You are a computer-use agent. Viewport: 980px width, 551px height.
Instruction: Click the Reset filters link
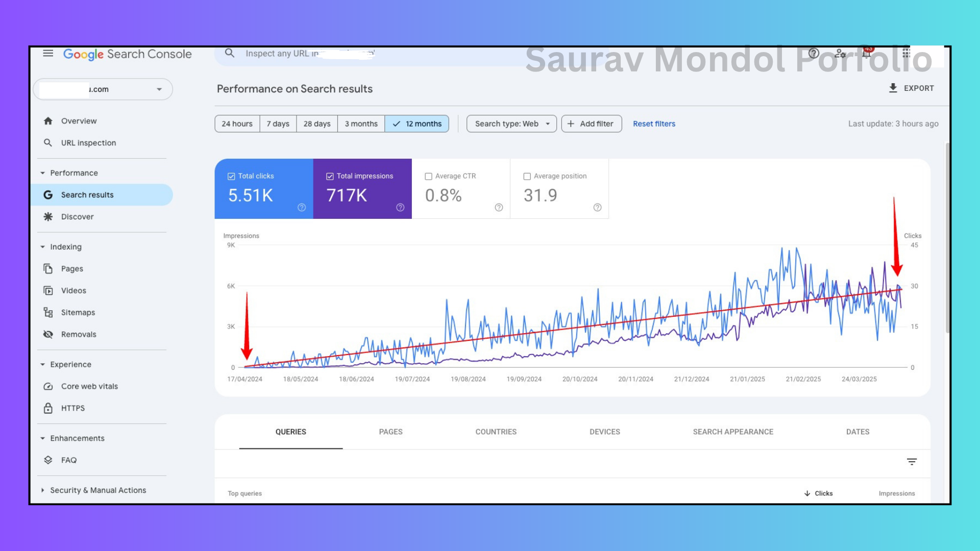pos(654,123)
